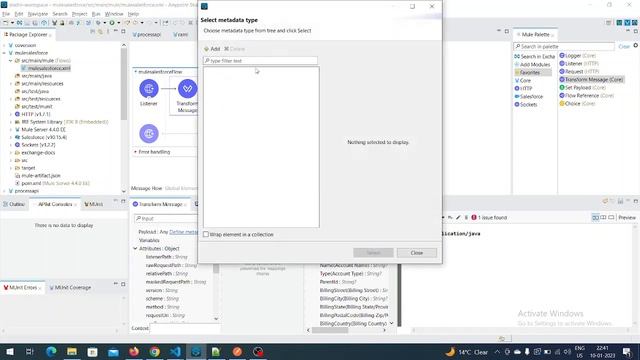Open the Navigate menu
Image resolution: width=640 pixels, height=360 pixels.
[38, 14]
